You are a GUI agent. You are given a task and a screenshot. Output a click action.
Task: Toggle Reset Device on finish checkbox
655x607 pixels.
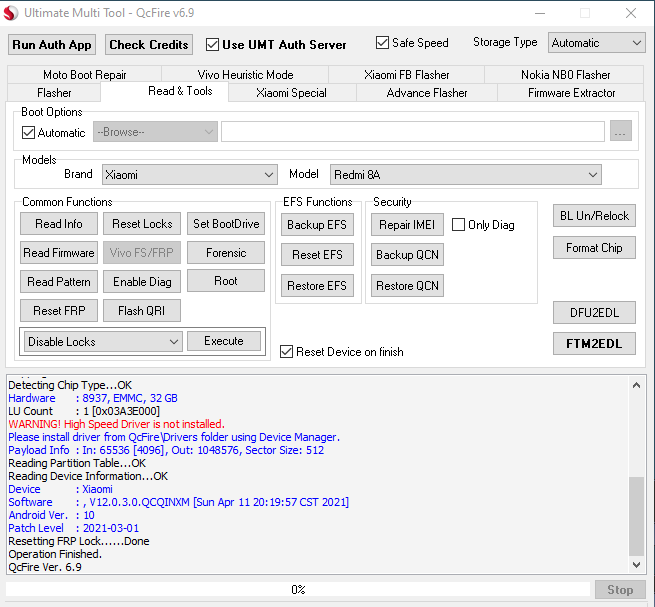286,352
